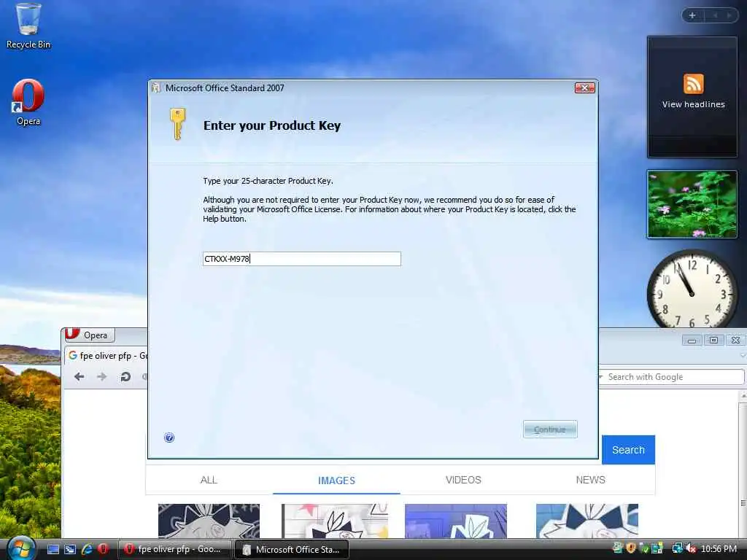Minimize the Opera browser window
Screen dimensions: 747x560
(692, 340)
